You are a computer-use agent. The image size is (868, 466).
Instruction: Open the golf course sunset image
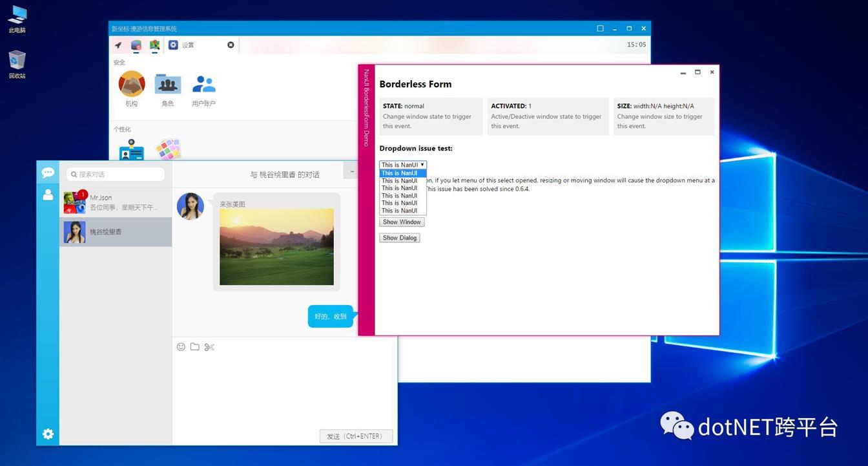click(x=276, y=246)
